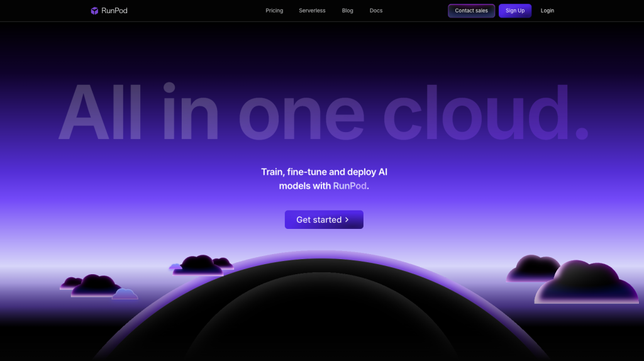Click the tiny blue cloud on planet's left rim

[175, 267]
